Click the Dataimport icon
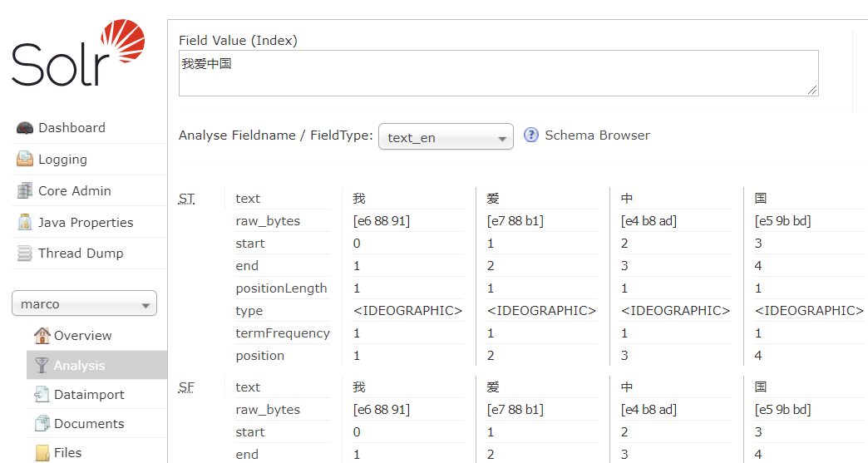The image size is (868, 463). point(42,395)
